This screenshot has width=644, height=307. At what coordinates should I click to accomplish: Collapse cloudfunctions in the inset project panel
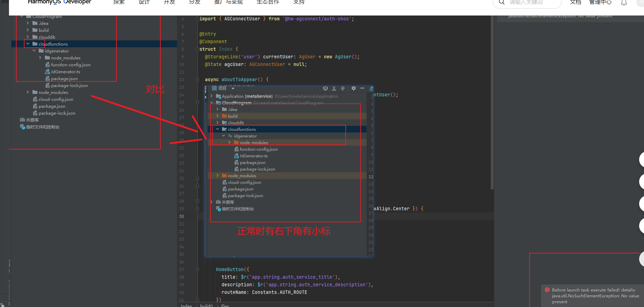pyautogui.click(x=217, y=129)
